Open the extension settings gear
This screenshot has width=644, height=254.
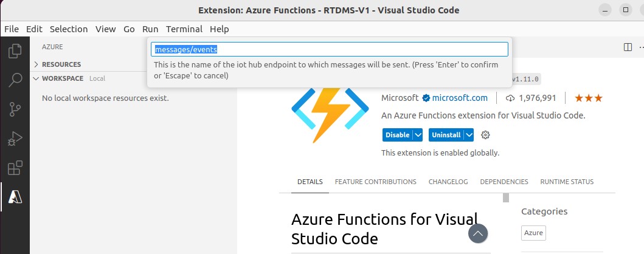tap(485, 135)
